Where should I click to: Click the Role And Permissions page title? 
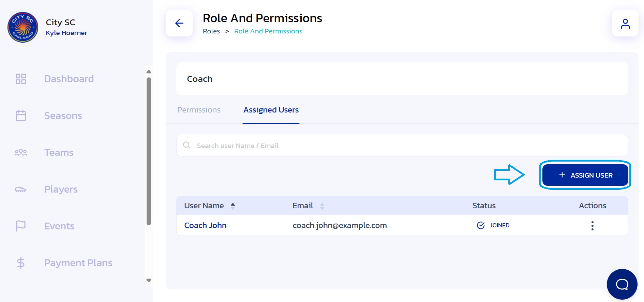click(262, 18)
